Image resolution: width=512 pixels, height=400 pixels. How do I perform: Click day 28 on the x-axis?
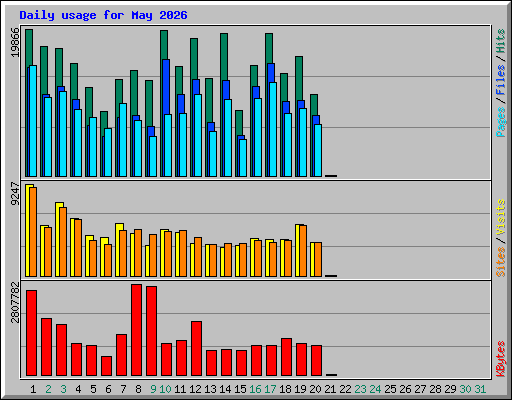pos(435,389)
